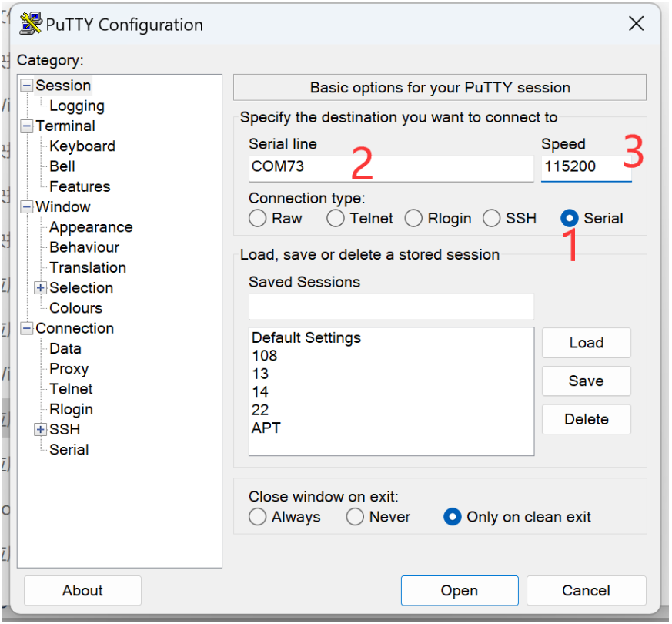Open the Appearance category
This screenshot has height=624, width=672.
[x=91, y=227]
